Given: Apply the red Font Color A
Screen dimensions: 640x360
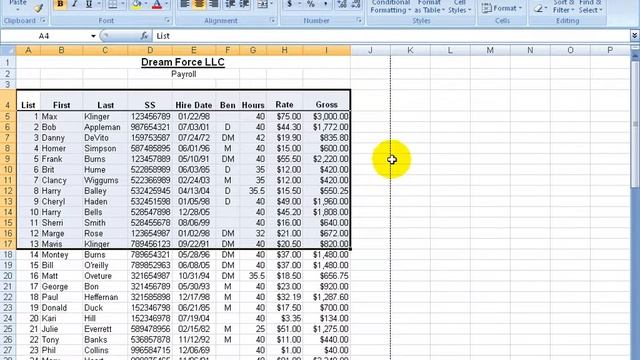Looking at the screenshot, I should click(x=157, y=4).
